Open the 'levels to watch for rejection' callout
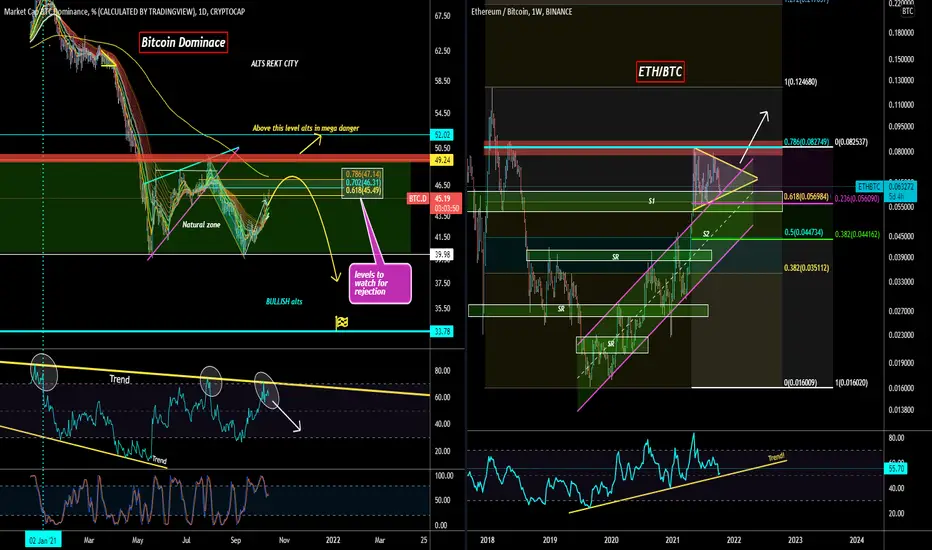Viewport: 932px width, 550px height. point(380,284)
